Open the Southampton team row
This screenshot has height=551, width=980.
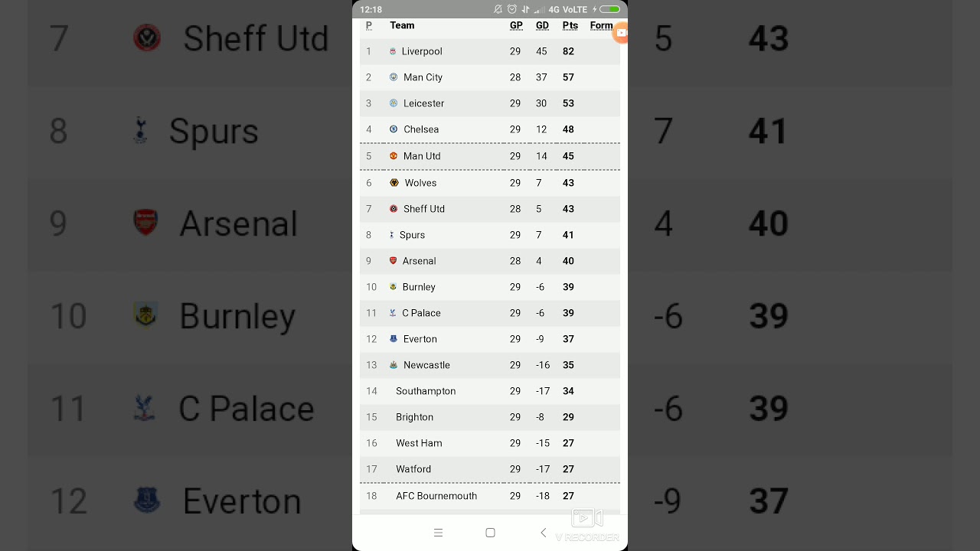[426, 391]
